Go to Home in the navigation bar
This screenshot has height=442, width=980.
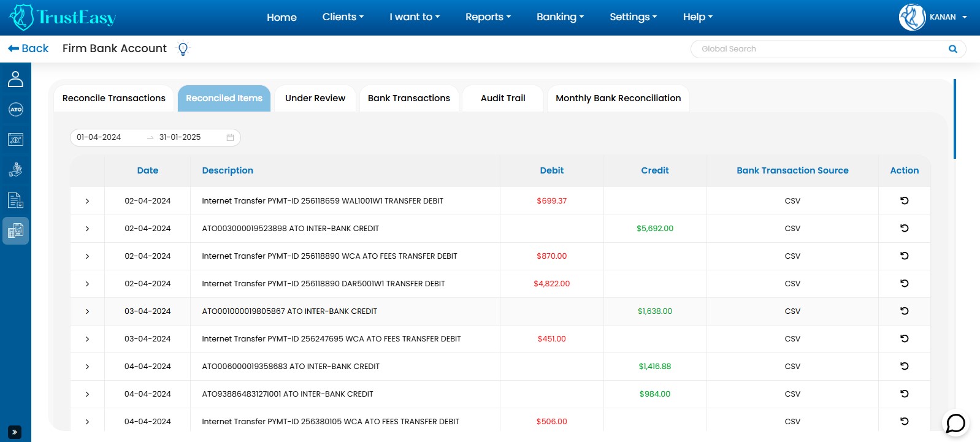point(281,17)
